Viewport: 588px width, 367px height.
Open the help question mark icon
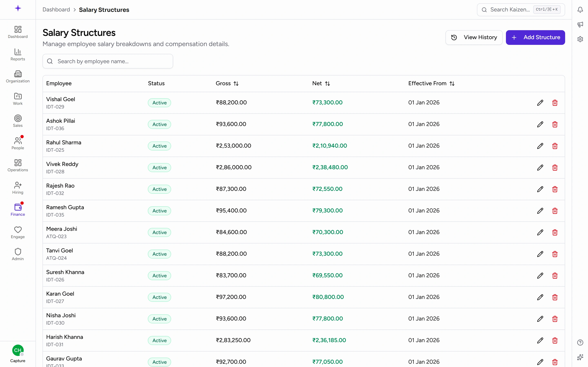click(x=580, y=343)
